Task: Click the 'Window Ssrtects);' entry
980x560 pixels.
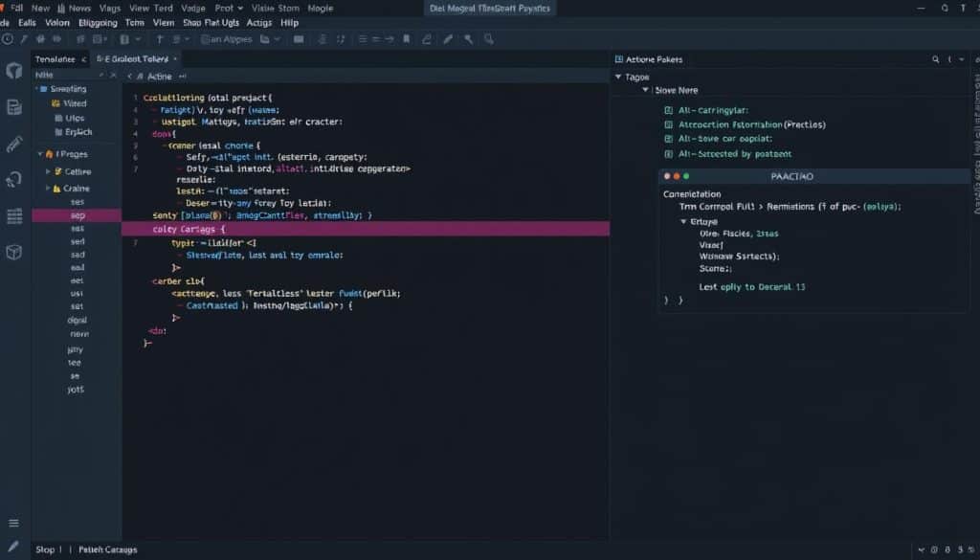Action: [739, 257]
